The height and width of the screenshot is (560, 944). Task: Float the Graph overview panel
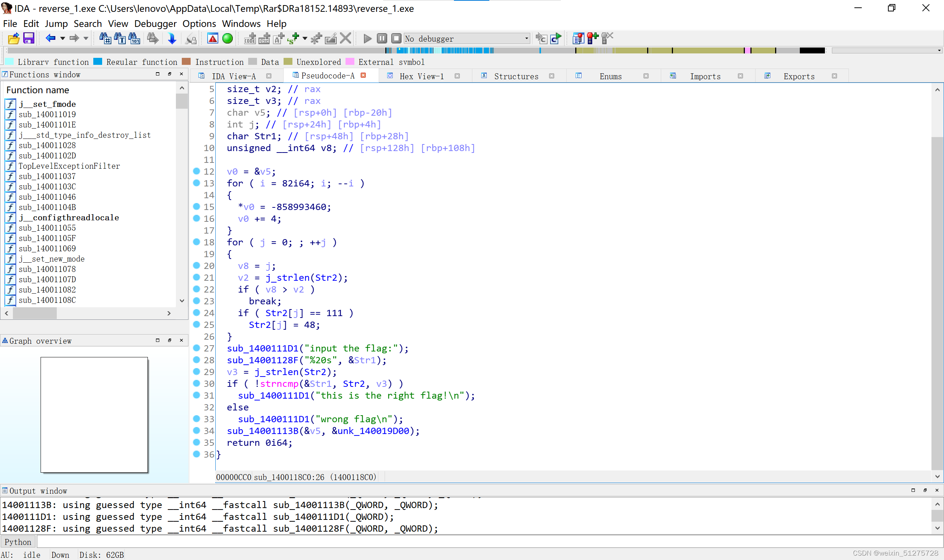(170, 340)
